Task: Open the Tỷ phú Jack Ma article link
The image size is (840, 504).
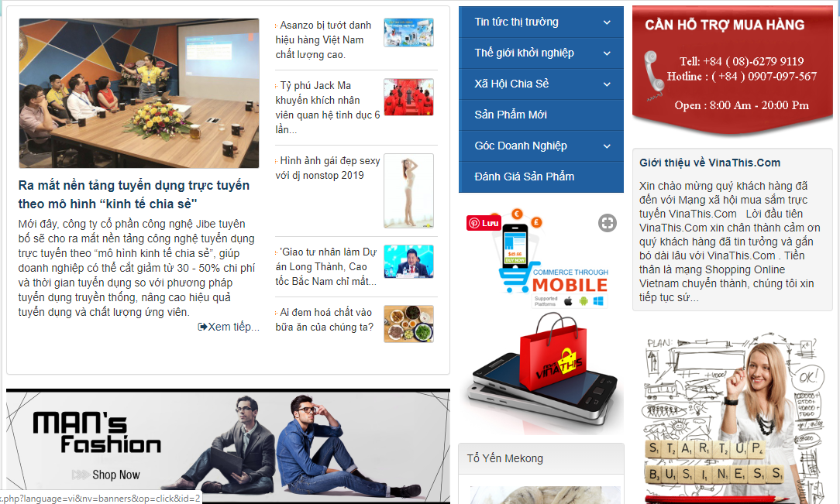Action: (x=328, y=108)
